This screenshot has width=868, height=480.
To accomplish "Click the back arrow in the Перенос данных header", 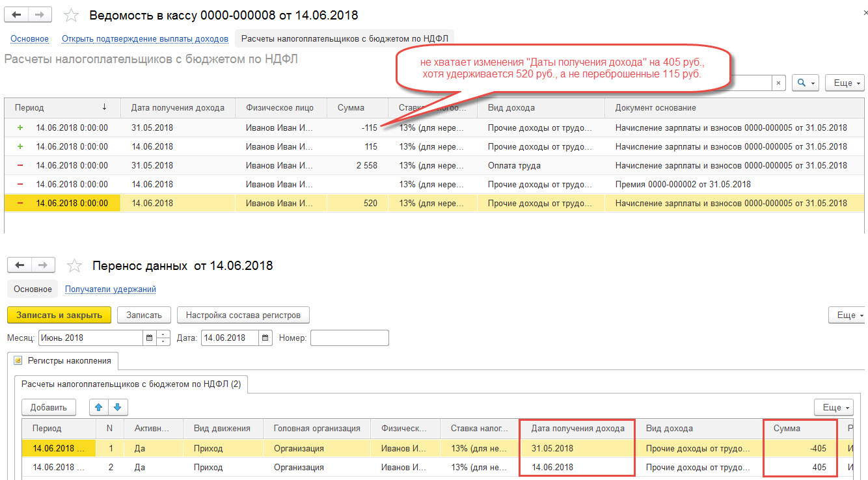I will tap(20, 265).
